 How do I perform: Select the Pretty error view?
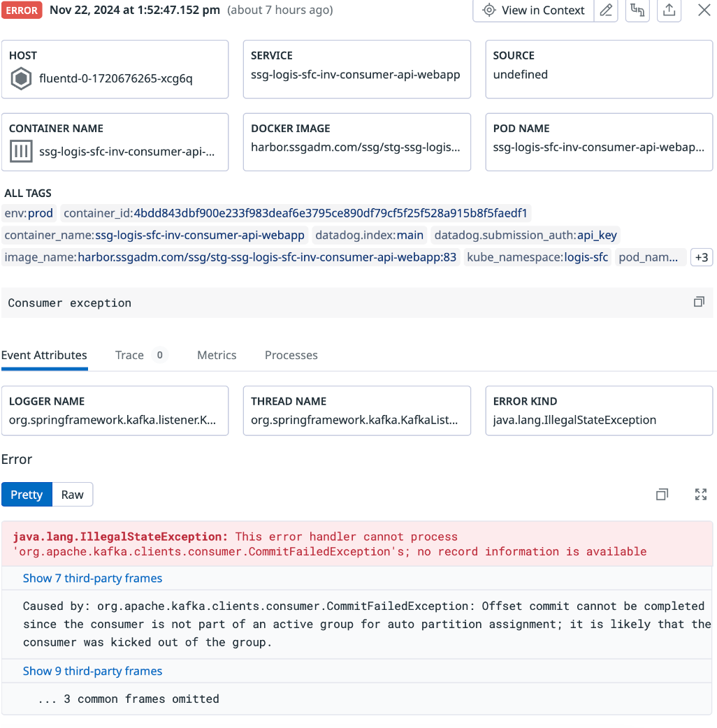(x=27, y=495)
